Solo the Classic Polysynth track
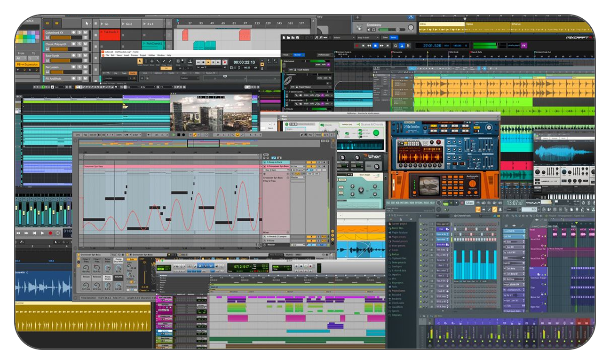 pyautogui.click(x=79, y=44)
